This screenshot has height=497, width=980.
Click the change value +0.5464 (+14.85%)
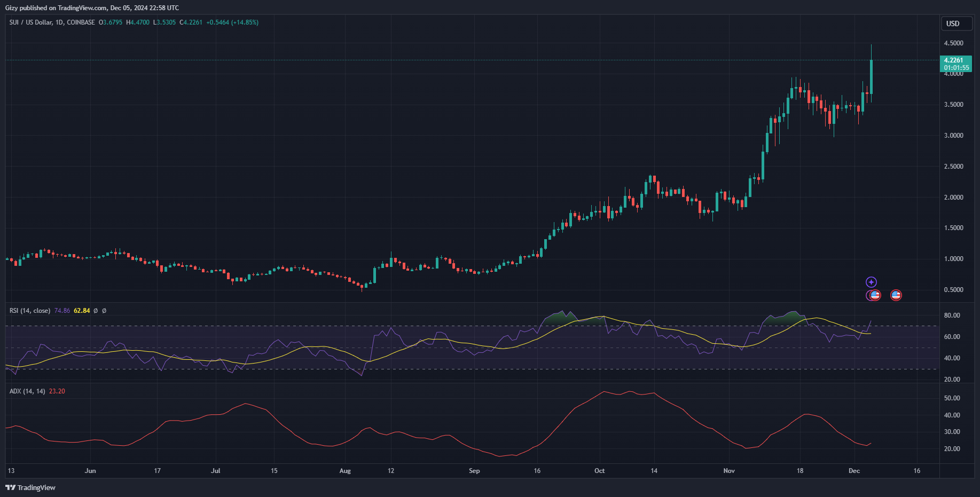click(x=232, y=22)
